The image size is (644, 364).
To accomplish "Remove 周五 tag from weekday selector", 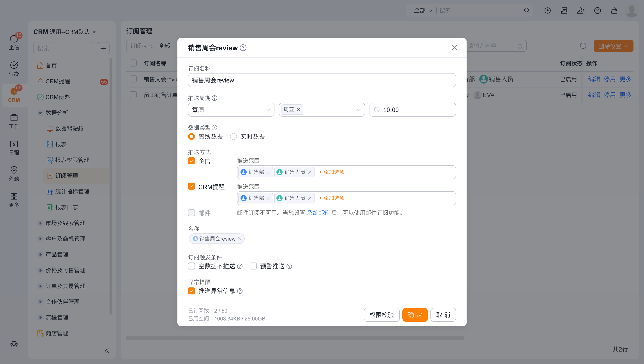I will (298, 110).
